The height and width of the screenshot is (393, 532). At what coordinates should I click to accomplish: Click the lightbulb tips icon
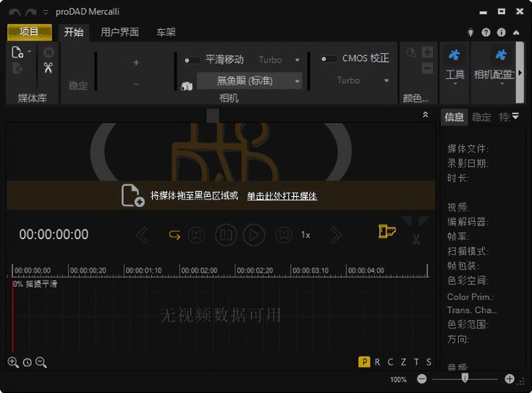click(x=470, y=32)
